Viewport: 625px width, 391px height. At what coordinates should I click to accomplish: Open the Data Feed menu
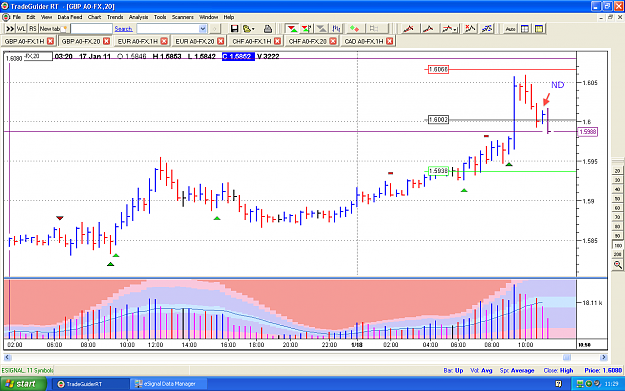click(x=70, y=17)
